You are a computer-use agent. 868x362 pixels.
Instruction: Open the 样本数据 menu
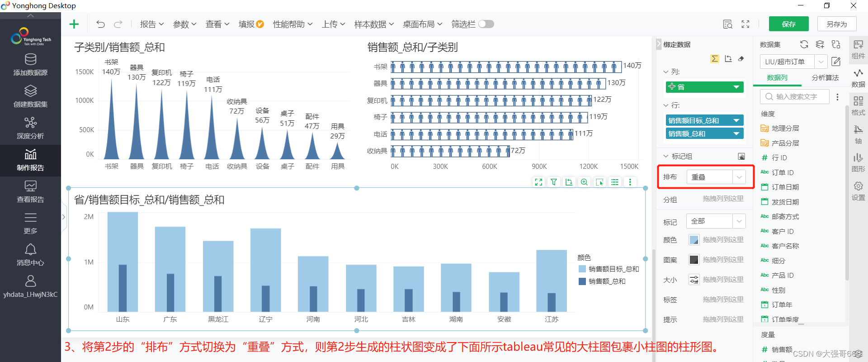point(374,24)
